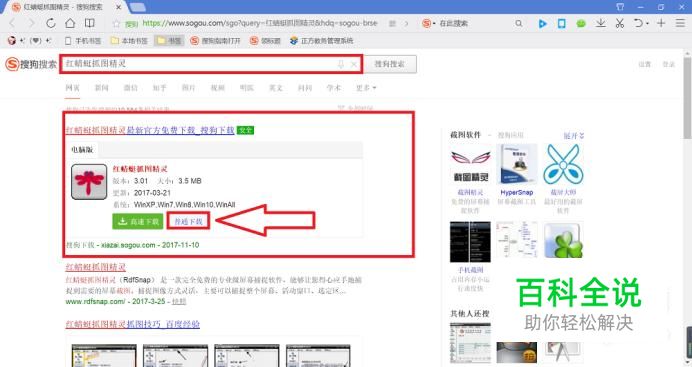Screen dimensions: 692x367
Task: Click the blue phone icon in toolbar
Action: click(561, 23)
